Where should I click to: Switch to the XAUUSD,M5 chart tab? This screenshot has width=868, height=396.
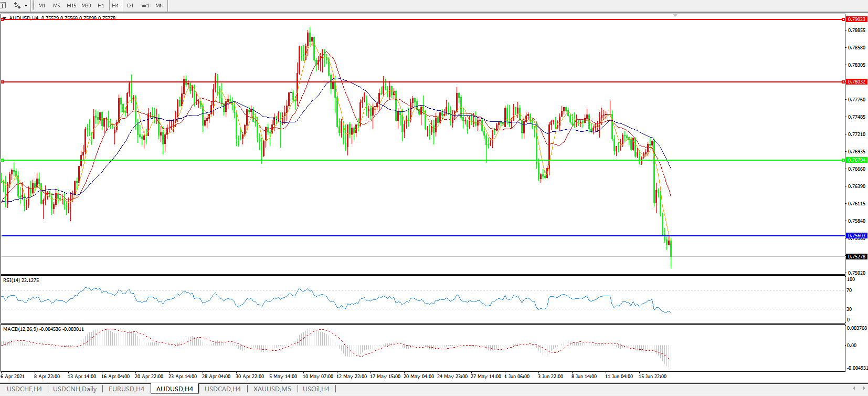click(272, 389)
